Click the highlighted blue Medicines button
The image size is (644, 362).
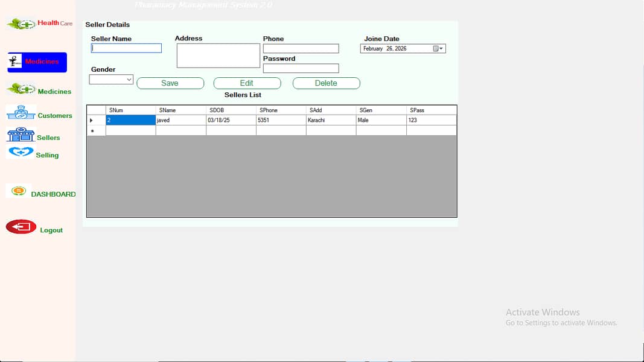37,62
